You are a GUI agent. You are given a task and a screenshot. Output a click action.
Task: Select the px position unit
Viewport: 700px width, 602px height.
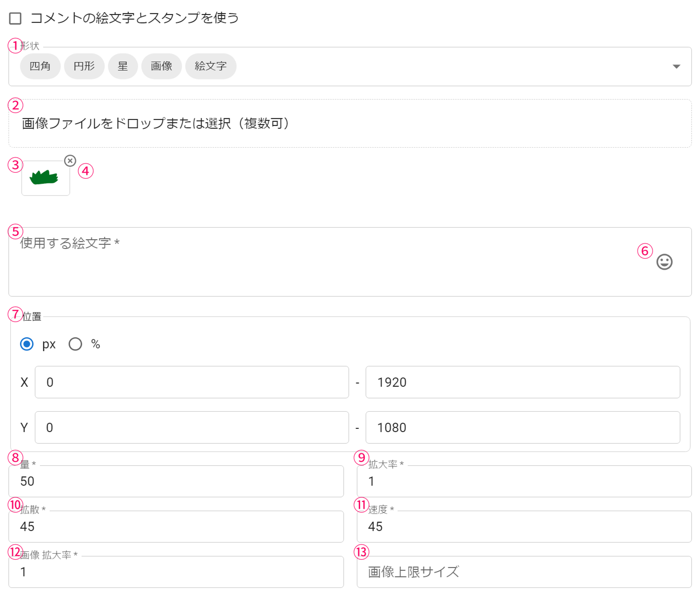pos(27,344)
